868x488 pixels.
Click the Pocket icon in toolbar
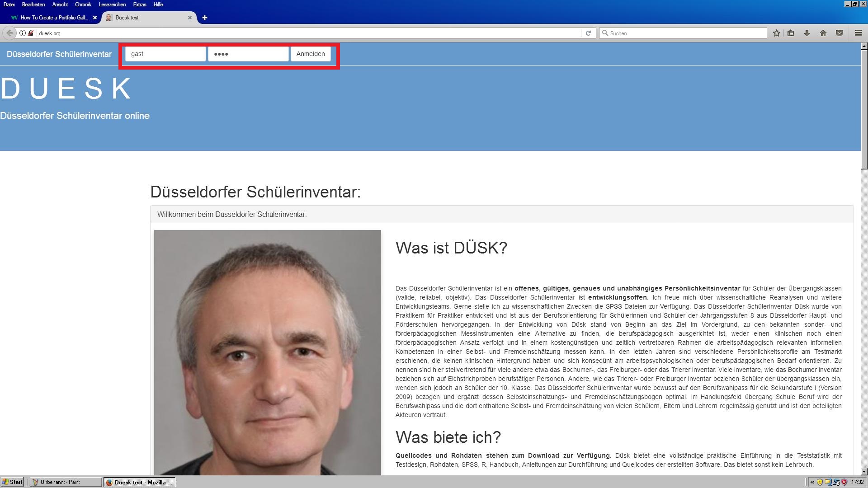point(840,33)
